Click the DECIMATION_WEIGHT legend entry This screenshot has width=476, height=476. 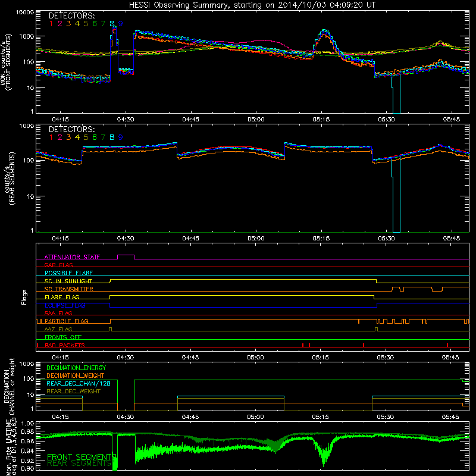coord(76,375)
